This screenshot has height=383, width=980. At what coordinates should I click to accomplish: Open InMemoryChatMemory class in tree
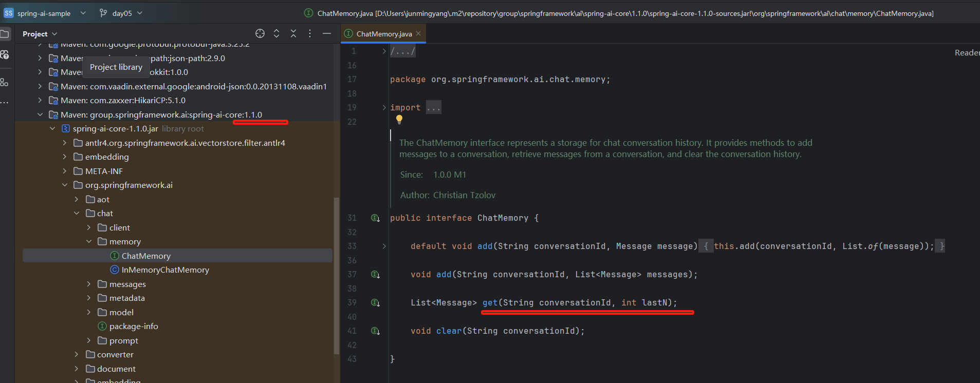pyautogui.click(x=165, y=270)
